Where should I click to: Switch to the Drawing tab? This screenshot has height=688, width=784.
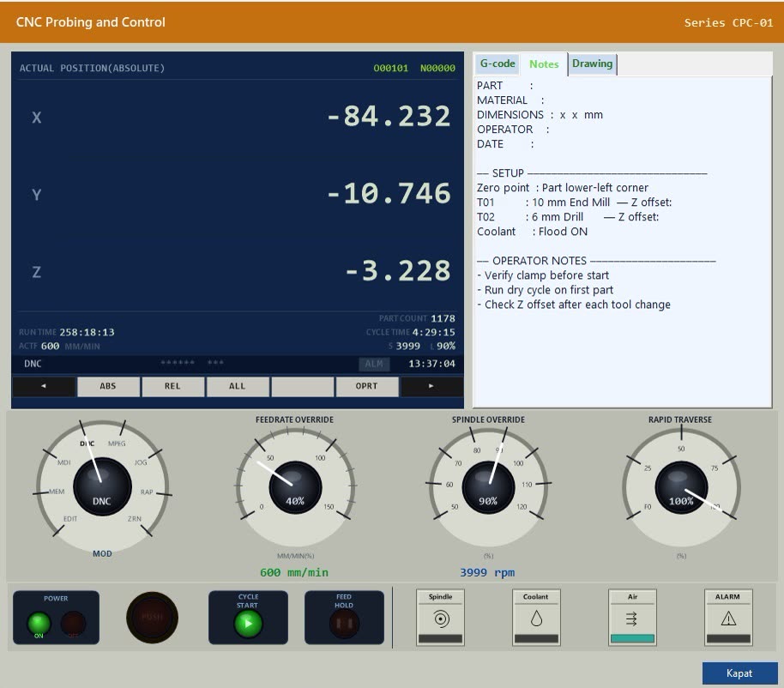tap(592, 63)
